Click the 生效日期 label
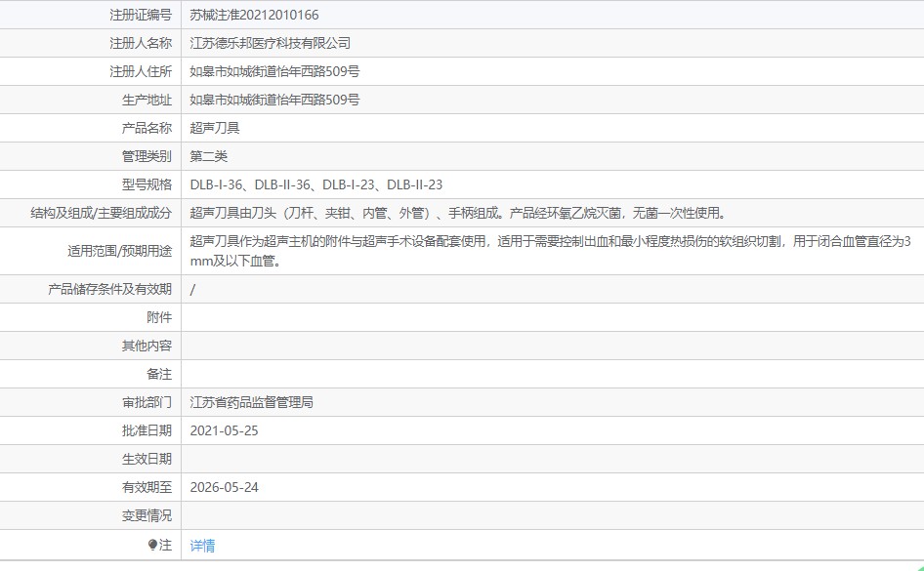 (x=147, y=459)
